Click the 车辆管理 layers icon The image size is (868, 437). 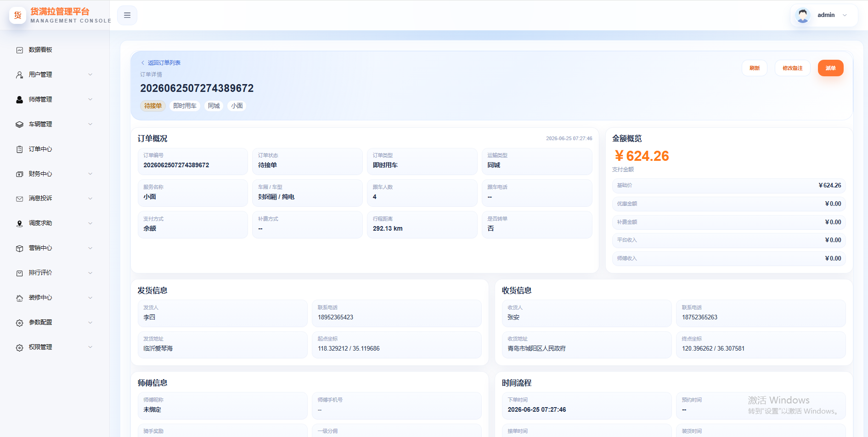coord(19,125)
